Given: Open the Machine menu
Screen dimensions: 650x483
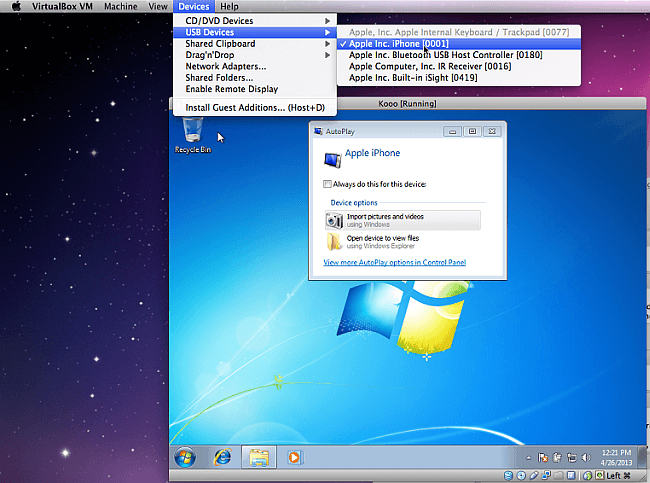Looking at the screenshot, I should pos(121,6).
